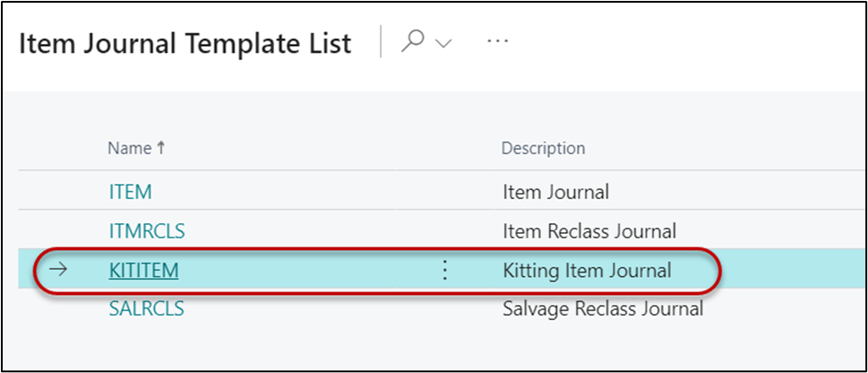Image resolution: width=868 pixels, height=373 pixels.
Task: Click the ascending sort arrow beside Name
Action: coord(161,149)
